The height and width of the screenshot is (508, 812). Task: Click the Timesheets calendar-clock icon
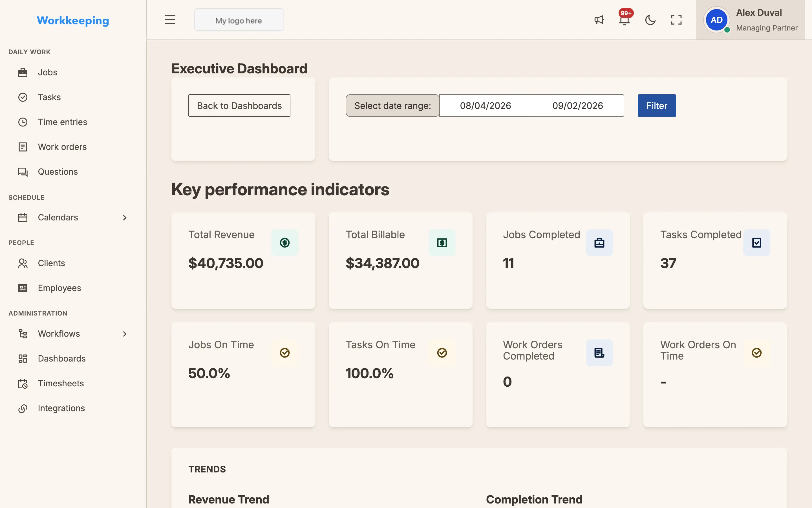coord(23,383)
